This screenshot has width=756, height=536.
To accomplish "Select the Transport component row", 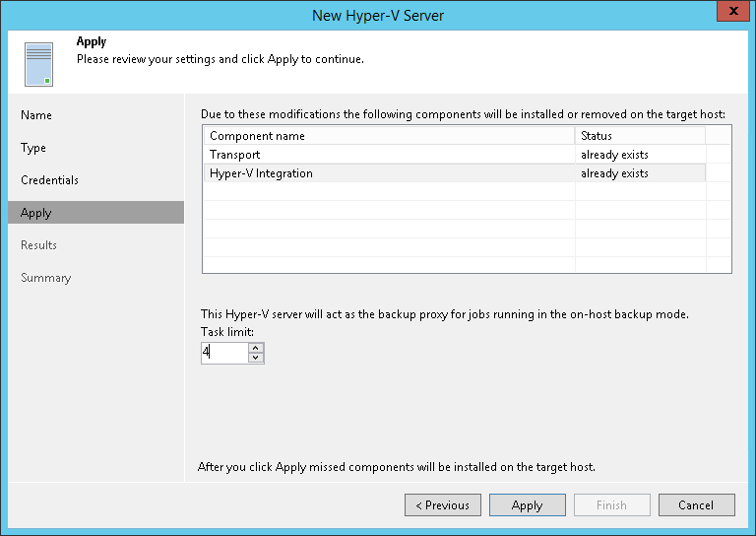I will pyautogui.click(x=455, y=155).
